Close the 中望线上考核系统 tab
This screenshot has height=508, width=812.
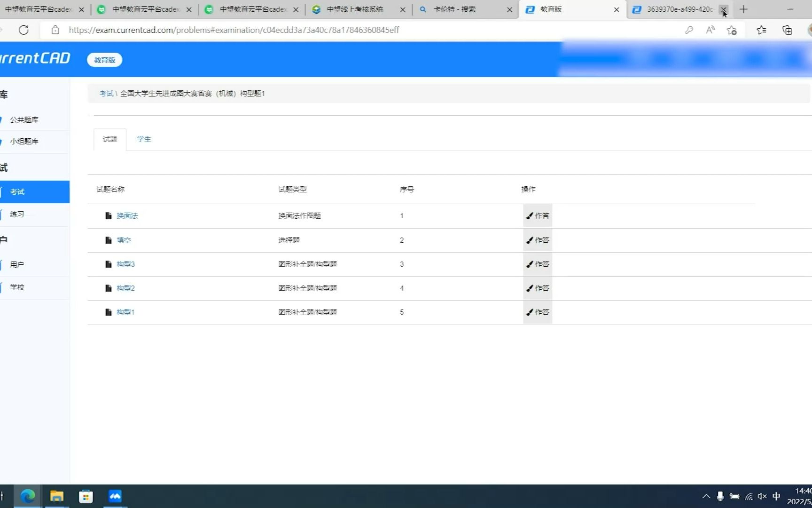[x=403, y=9]
